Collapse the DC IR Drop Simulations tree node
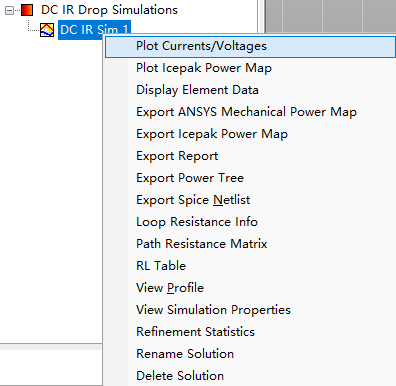Image resolution: width=396 pixels, height=386 pixels. (9, 11)
